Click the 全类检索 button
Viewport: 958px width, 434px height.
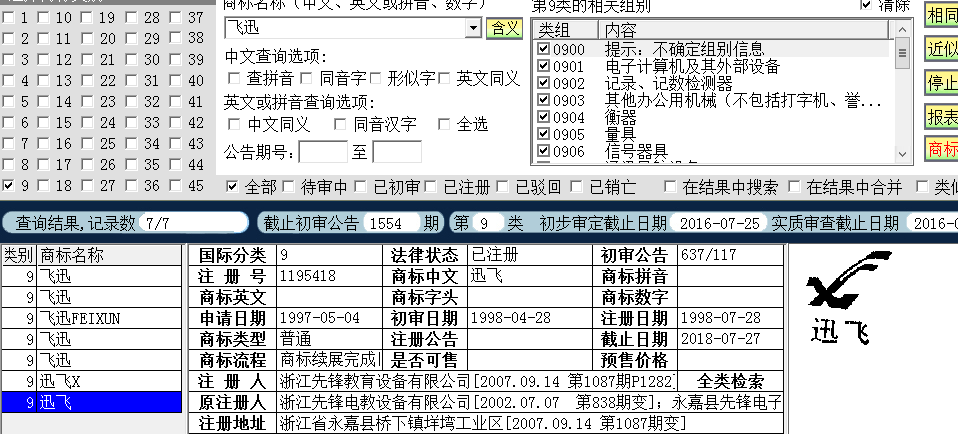coord(730,381)
